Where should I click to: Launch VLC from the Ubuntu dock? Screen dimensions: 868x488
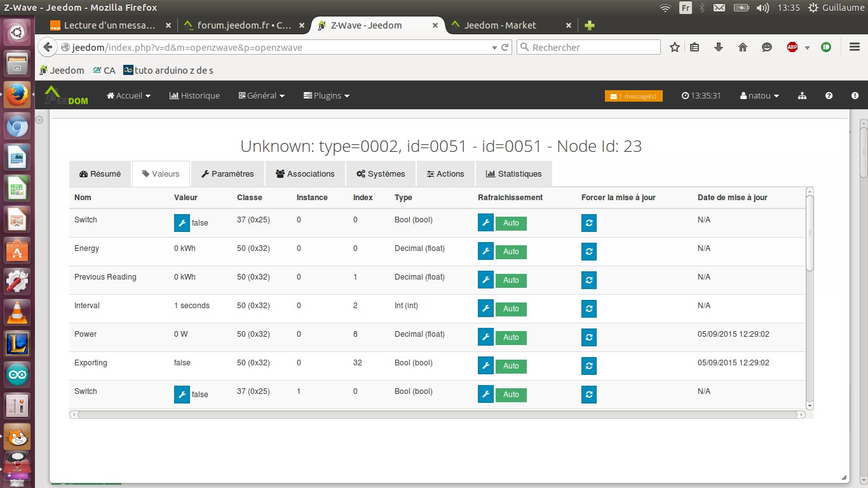coord(17,311)
